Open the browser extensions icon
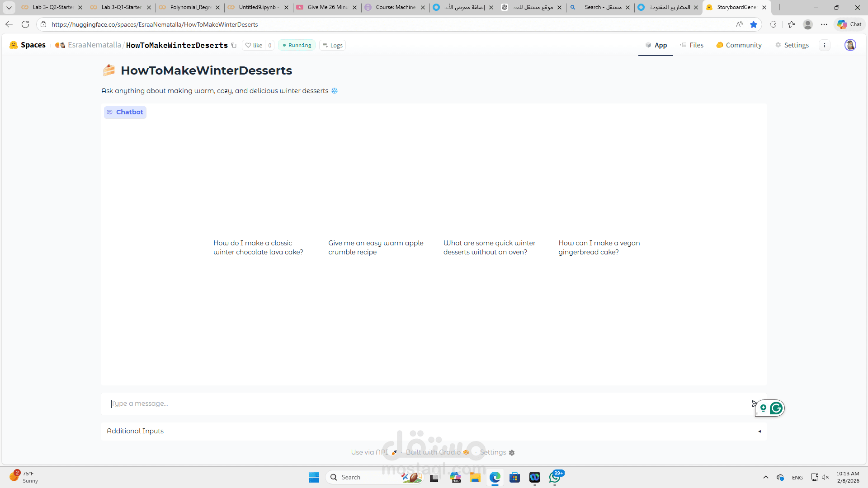The image size is (868, 488). click(x=774, y=24)
